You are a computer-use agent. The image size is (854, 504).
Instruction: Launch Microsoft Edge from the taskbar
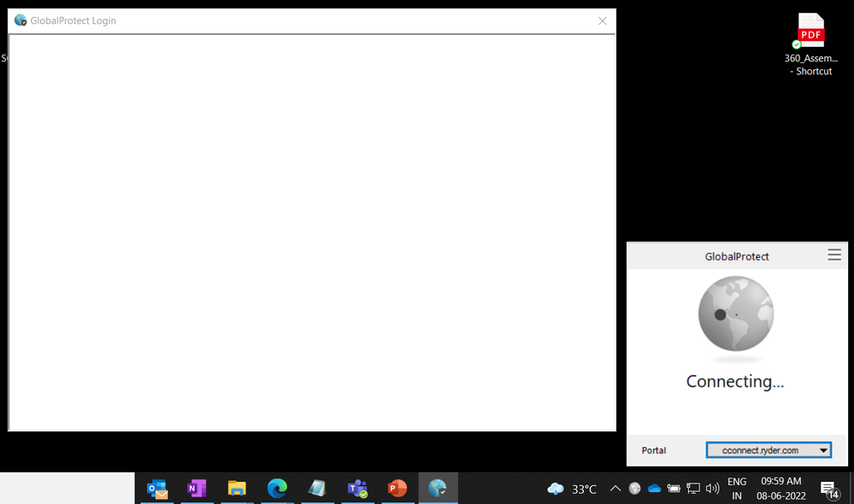click(277, 489)
